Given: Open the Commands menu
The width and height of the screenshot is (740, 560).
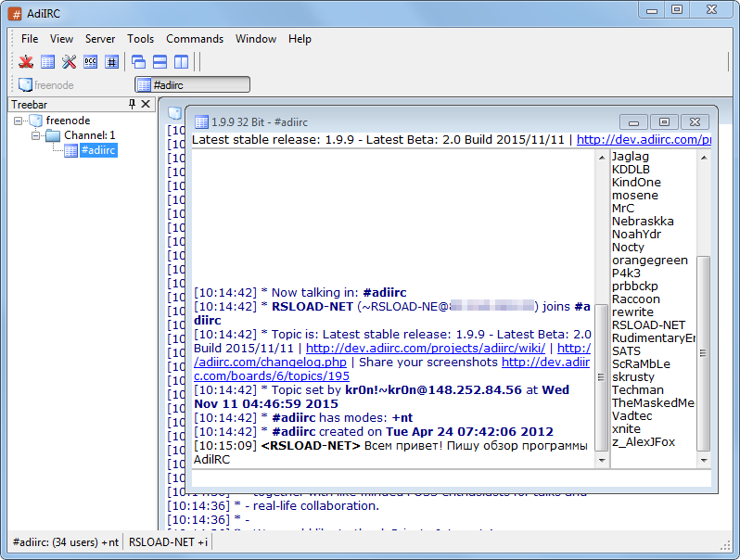Looking at the screenshot, I should (195, 39).
